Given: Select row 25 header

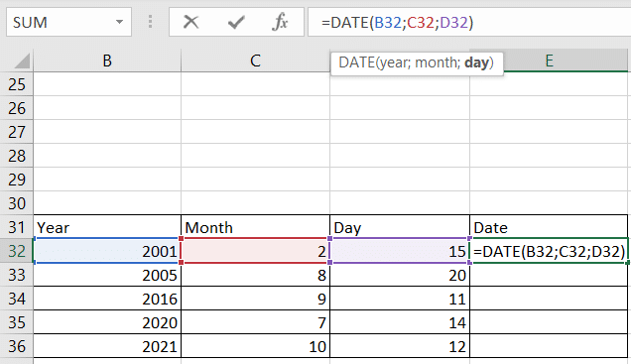Looking at the screenshot, I should (x=17, y=84).
